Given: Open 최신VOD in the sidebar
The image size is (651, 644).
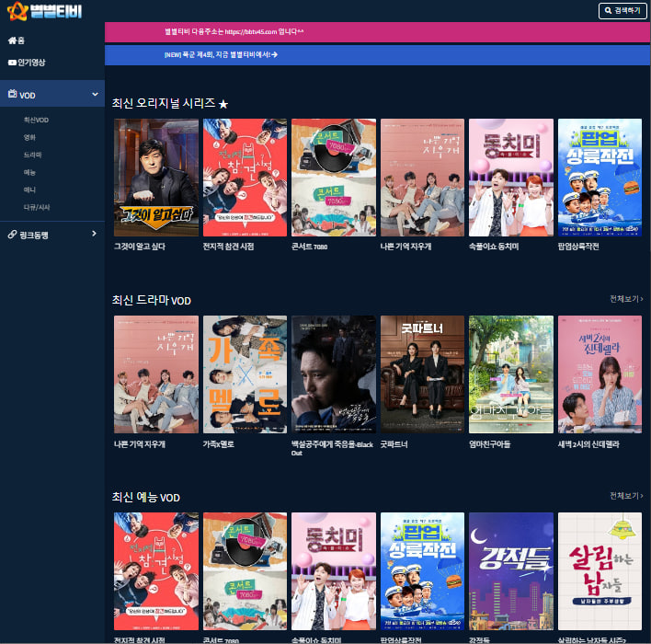Looking at the screenshot, I should [36, 121].
